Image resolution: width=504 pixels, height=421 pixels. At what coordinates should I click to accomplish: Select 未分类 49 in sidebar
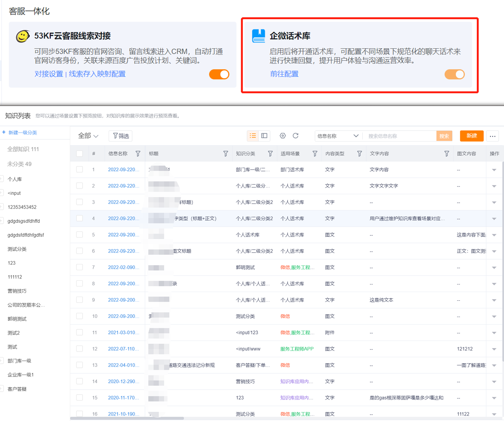19,164
